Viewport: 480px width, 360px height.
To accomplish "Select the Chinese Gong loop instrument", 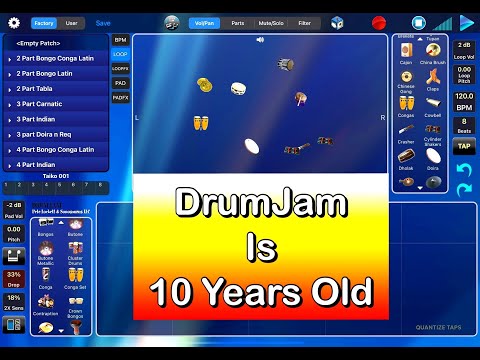I will (x=406, y=82).
